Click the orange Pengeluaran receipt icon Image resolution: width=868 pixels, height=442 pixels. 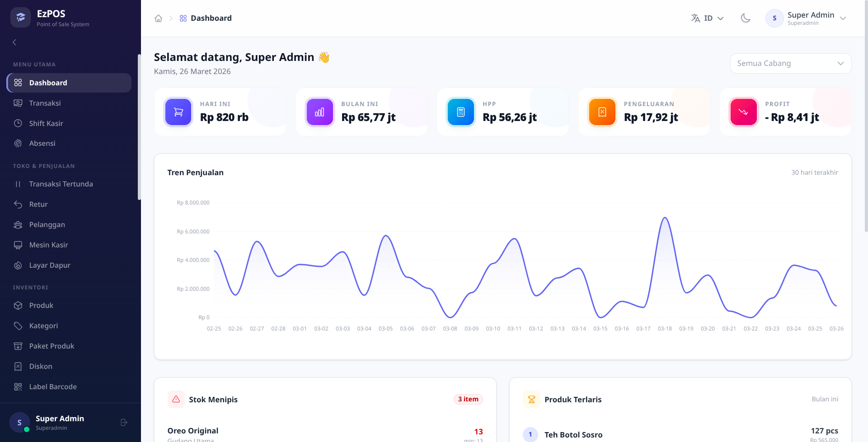[x=602, y=112]
